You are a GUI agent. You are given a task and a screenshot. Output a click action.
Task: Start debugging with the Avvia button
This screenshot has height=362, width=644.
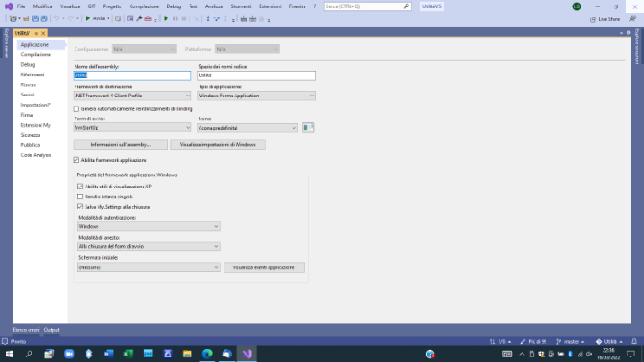[95, 18]
